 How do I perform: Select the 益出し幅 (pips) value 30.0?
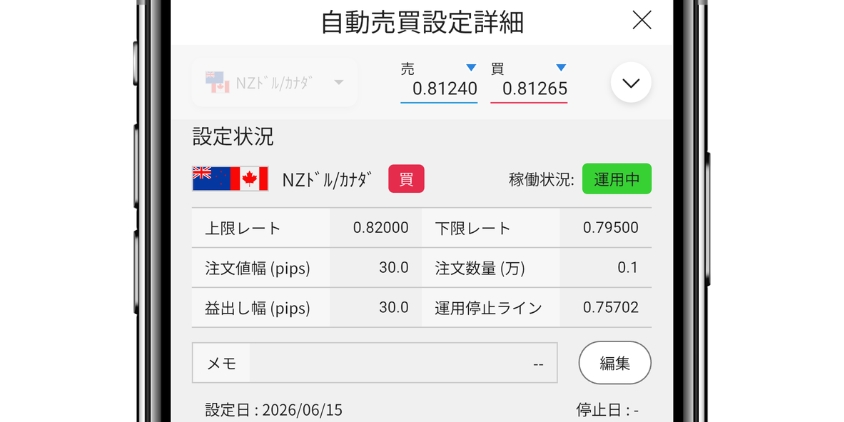(393, 307)
